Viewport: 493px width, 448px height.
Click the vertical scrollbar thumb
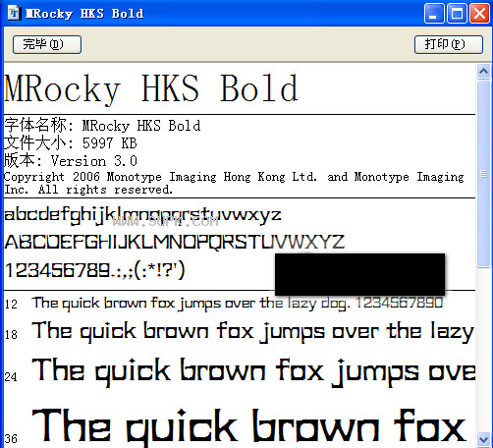[x=484, y=174]
